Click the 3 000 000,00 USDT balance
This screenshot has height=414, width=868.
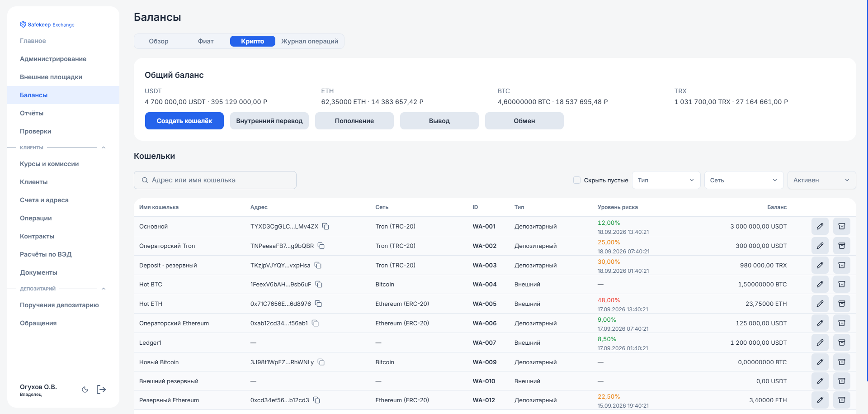pyautogui.click(x=758, y=226)
